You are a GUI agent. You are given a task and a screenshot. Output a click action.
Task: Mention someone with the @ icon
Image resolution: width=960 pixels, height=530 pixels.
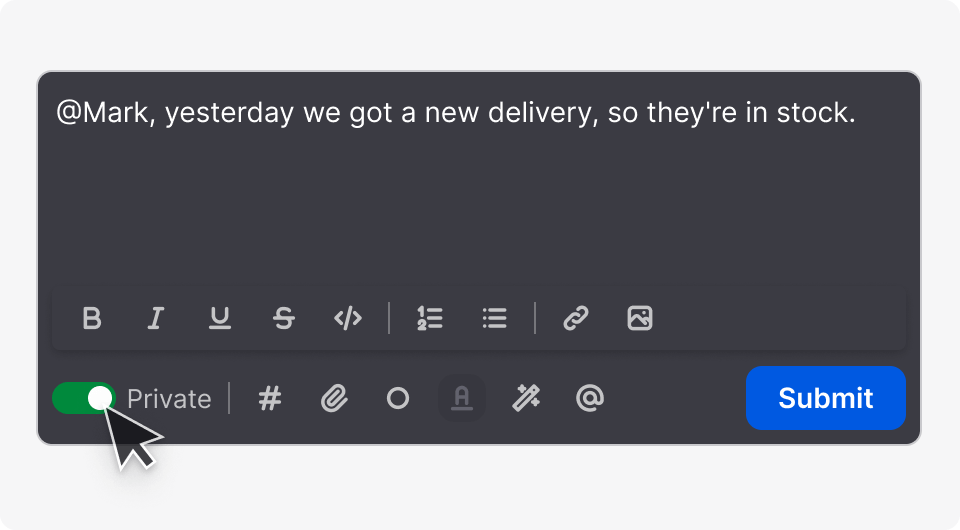pos(590,399)
